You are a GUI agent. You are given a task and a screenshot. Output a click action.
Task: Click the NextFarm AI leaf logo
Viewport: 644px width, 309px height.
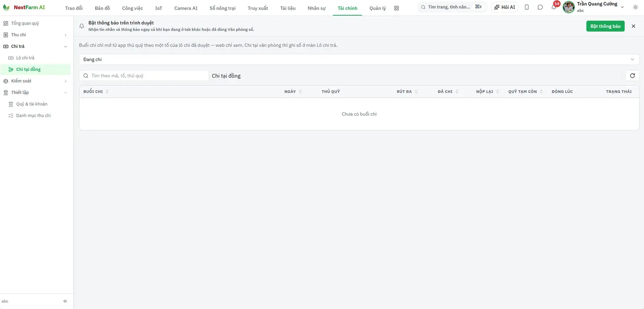pyautogui.click(x=6, y=8)
